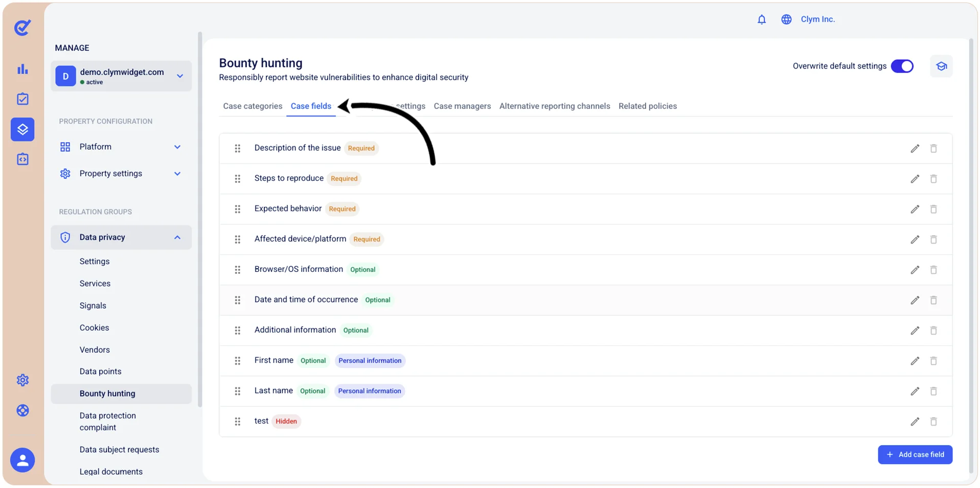The image size is (980, 488).
Task: Open Data points in sidebar
Action: pos(101,371)
